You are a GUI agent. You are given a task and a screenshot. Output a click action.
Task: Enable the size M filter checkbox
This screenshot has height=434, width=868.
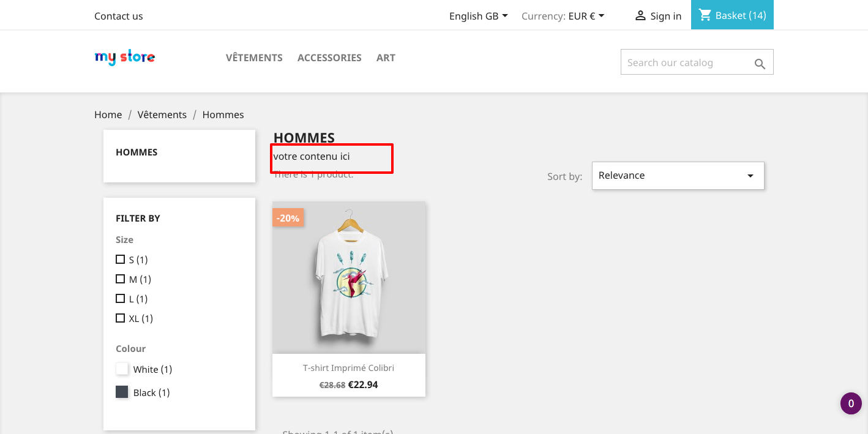pyautogui.click(x=120, y=279)
